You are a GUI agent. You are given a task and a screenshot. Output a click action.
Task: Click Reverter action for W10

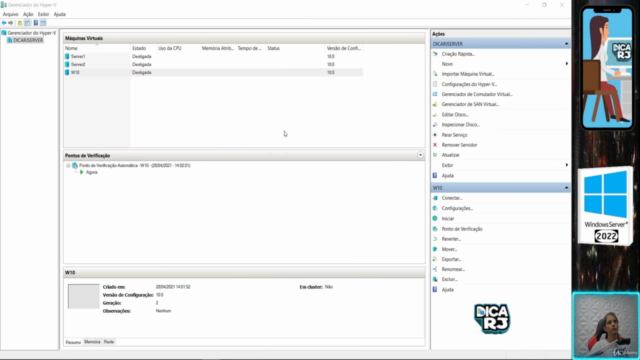451,239
